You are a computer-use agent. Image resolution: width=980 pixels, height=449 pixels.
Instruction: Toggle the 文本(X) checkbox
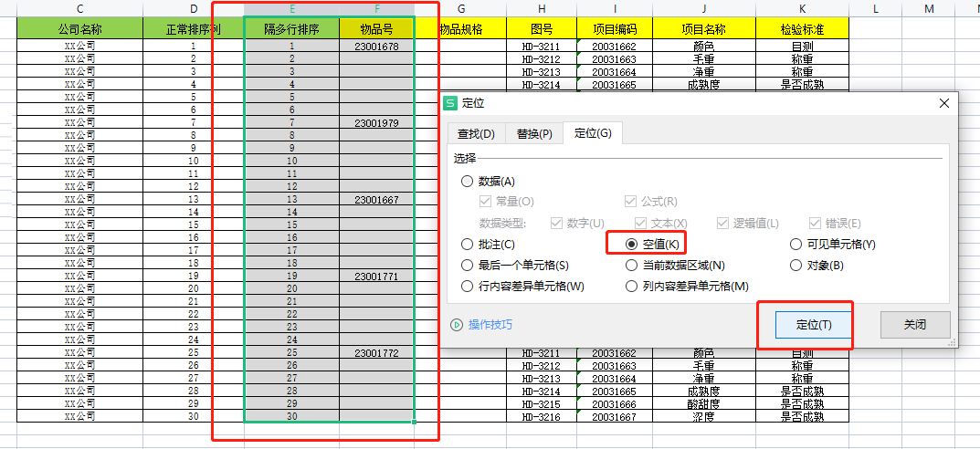tap(640, 223)
